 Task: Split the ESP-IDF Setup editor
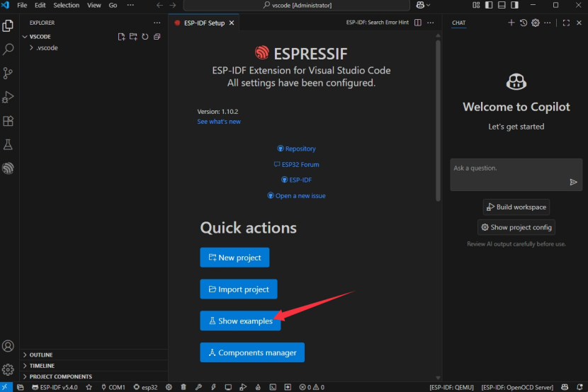tap(418, 23)
